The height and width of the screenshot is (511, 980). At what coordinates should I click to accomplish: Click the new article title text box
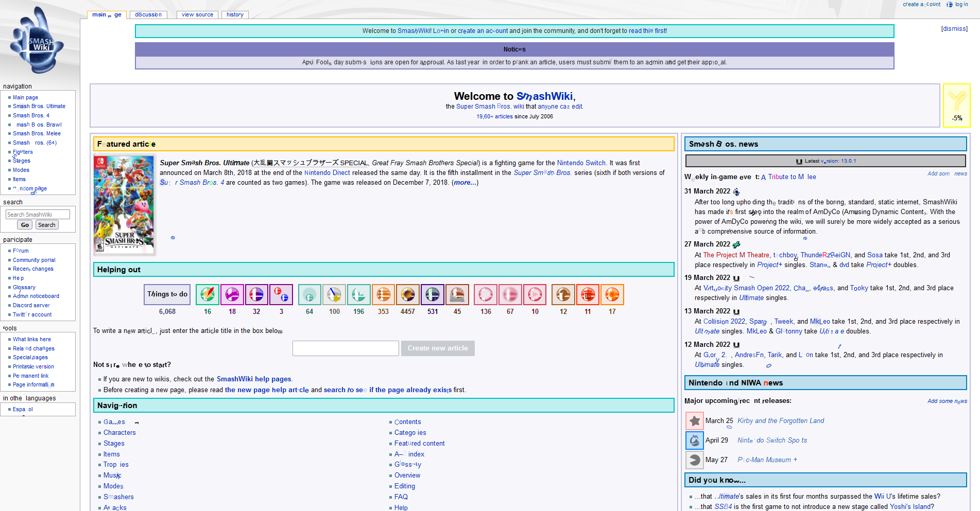click(346, 348)
